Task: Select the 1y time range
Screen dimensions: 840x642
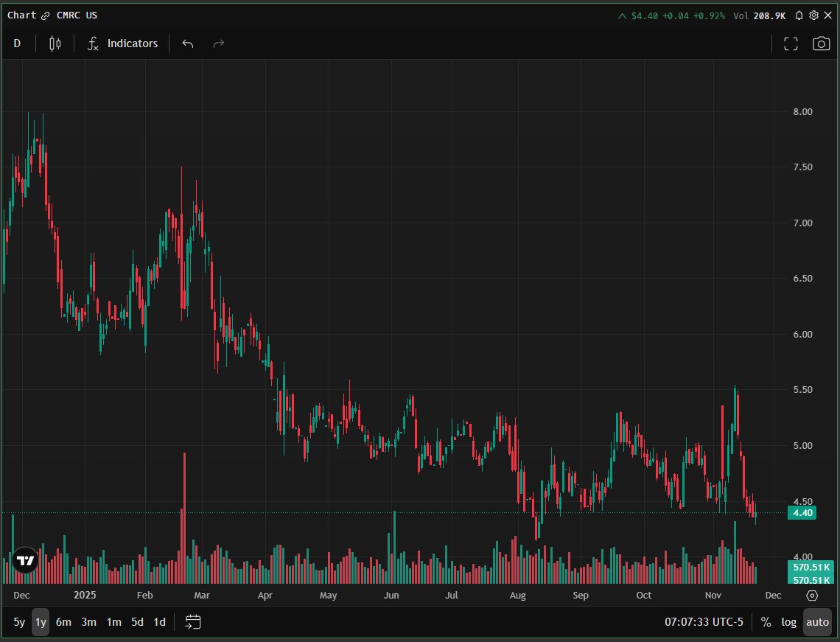Action: 41,621
